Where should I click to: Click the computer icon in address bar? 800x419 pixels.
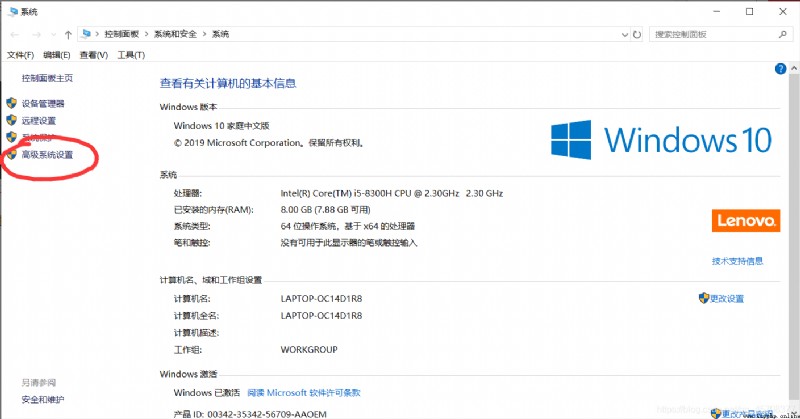[86, 34]
